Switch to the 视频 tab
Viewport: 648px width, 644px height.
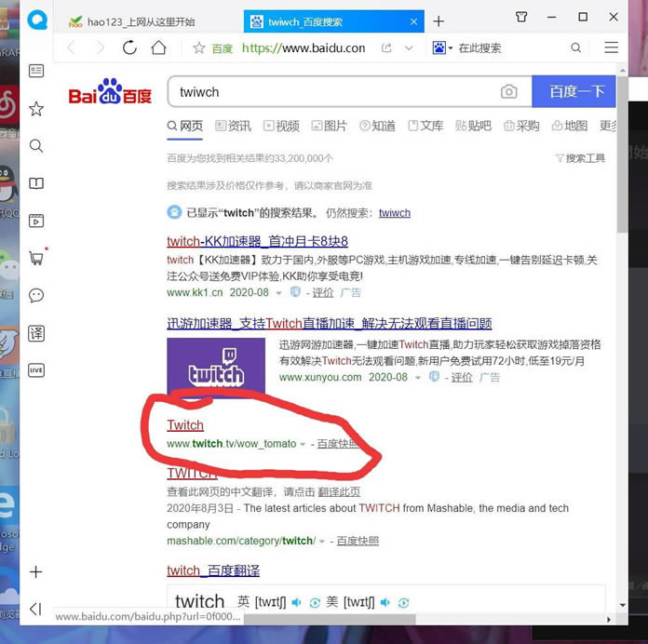(281, 126)
